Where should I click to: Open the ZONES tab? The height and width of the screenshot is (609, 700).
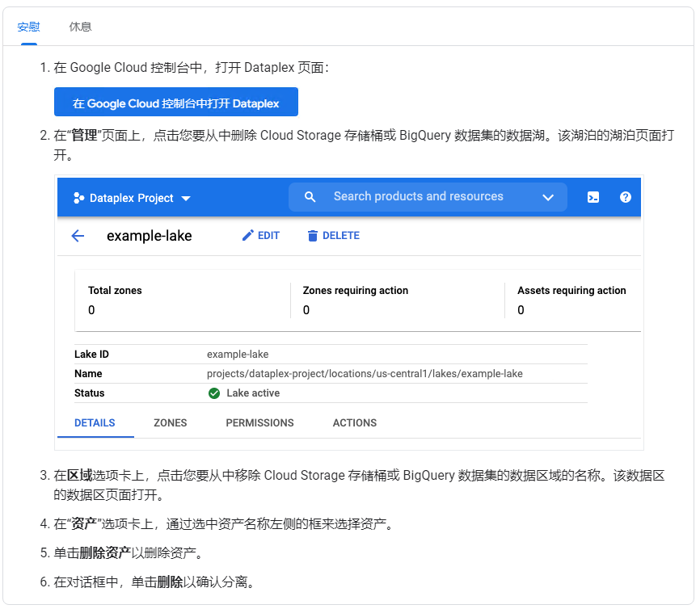coord(171,422)
